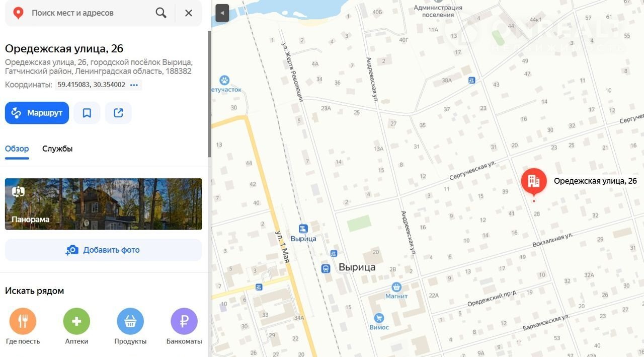Open the Панорама street view thumbnail

click(103, 204)
